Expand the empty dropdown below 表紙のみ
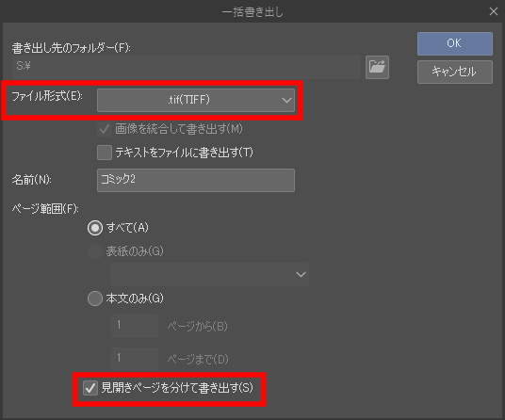 [x=210, y=275]
